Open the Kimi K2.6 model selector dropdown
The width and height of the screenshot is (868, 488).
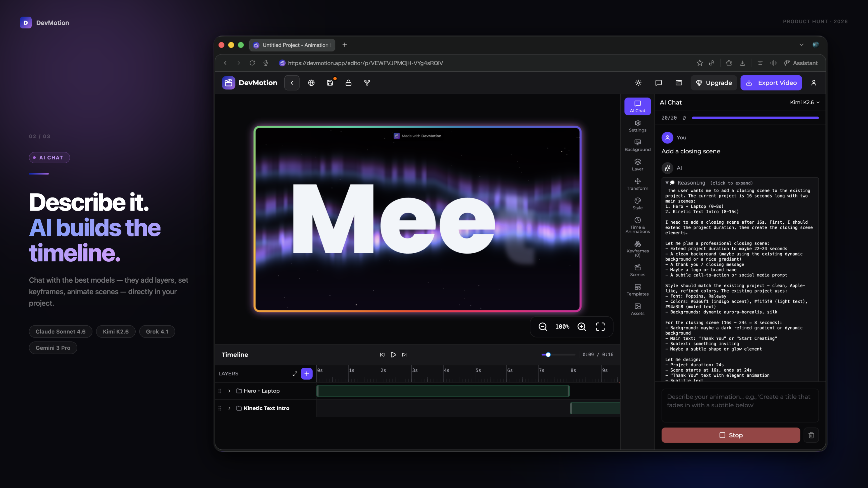click(x=805, y=102)
